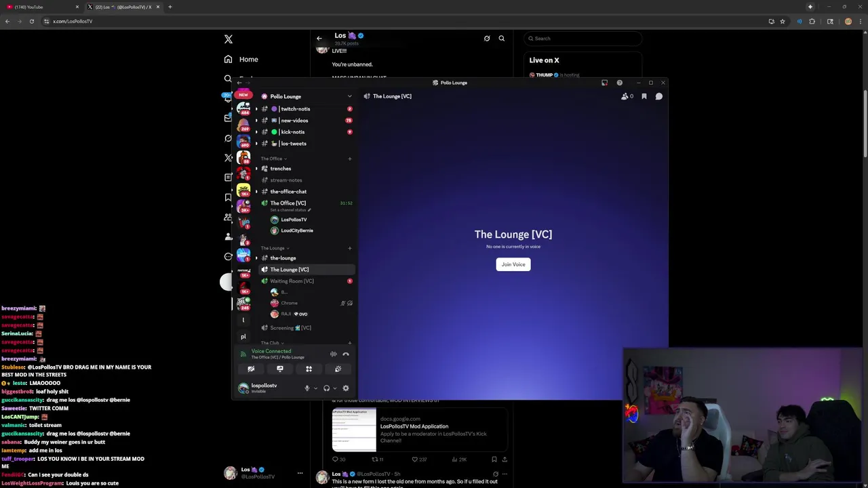
Task: Open more options on the Los account switcher
Action: [300, 473]
